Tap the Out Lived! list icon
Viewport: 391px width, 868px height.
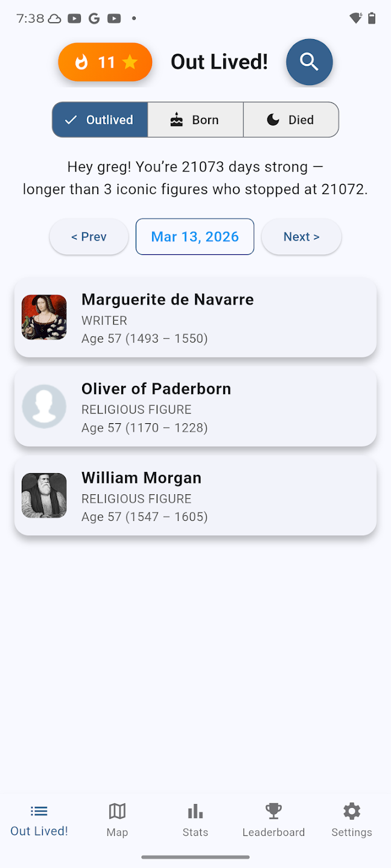pyautogui.click(x=39, y=811)
